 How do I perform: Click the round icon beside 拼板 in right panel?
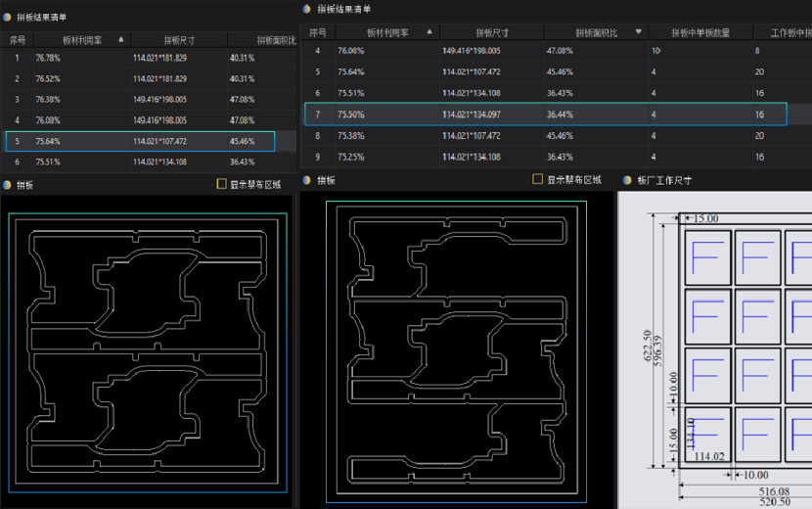(x=307, y=180)
